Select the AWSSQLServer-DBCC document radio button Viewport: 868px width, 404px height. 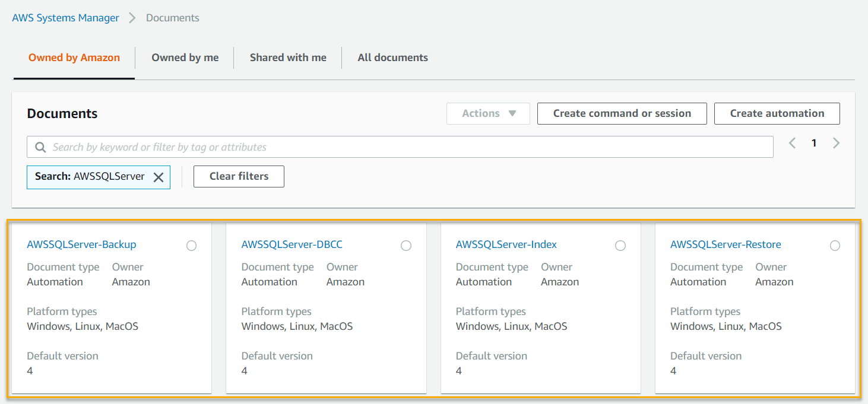coord(406,245)
